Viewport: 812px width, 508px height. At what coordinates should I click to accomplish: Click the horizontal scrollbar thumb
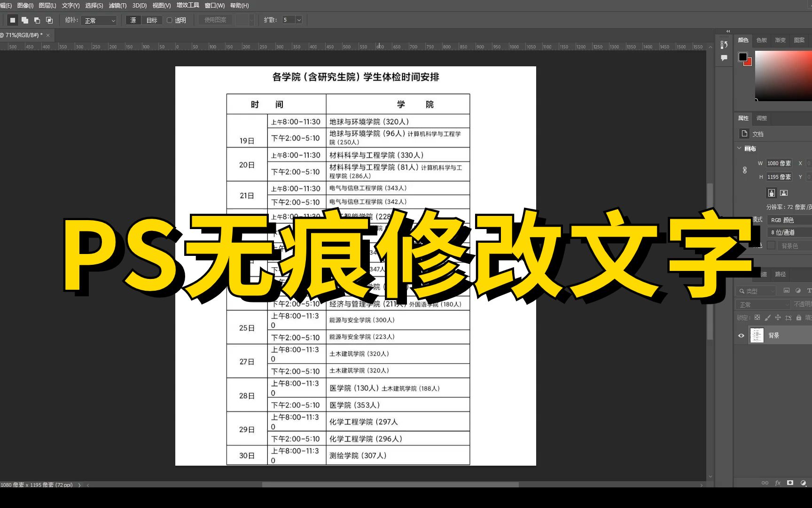[390, 484]
